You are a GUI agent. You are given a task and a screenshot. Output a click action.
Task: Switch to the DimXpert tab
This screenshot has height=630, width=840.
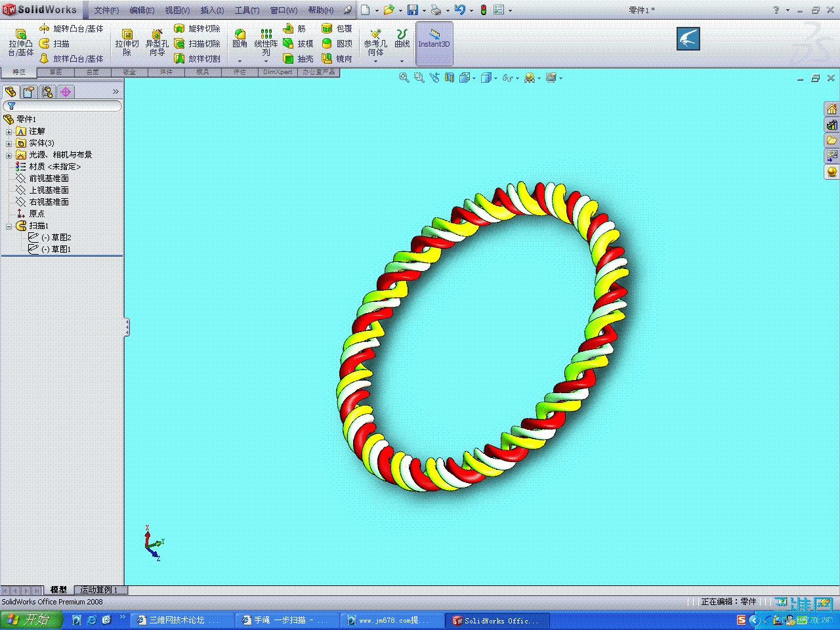tap(278, 72)
